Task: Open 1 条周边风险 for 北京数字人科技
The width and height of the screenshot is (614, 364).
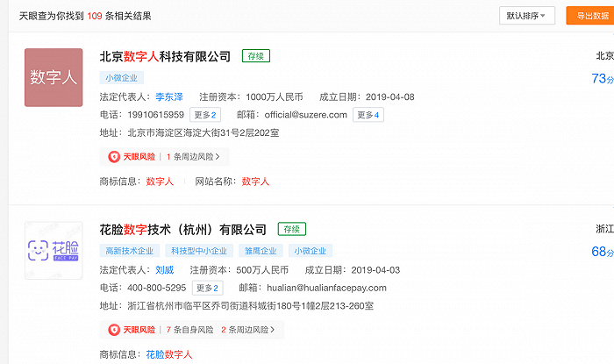Action: pos(193,156)
